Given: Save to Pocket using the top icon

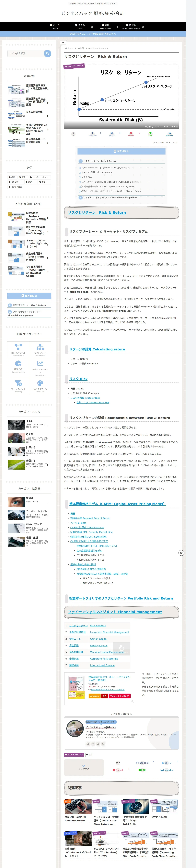Looking at the screenshot, I should tap(131, 134).
